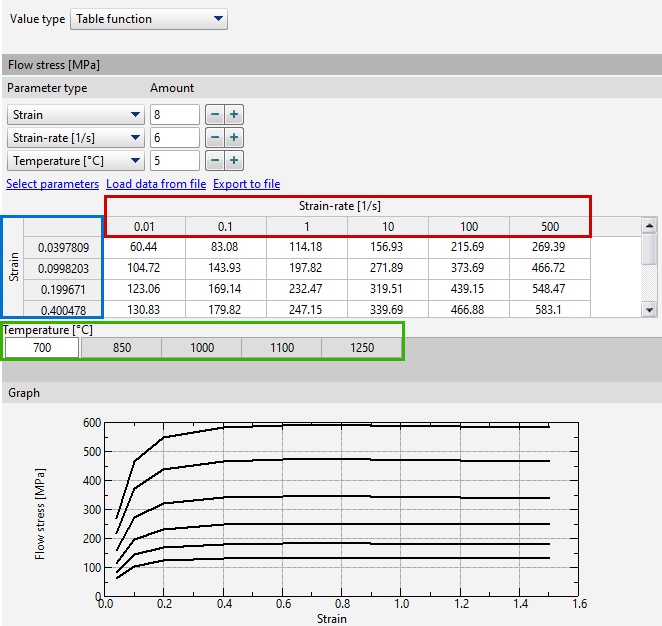Screen dimensions: 662x626
Task: Select the 1250 temperature tab
Action: click(x=361, y=347)
